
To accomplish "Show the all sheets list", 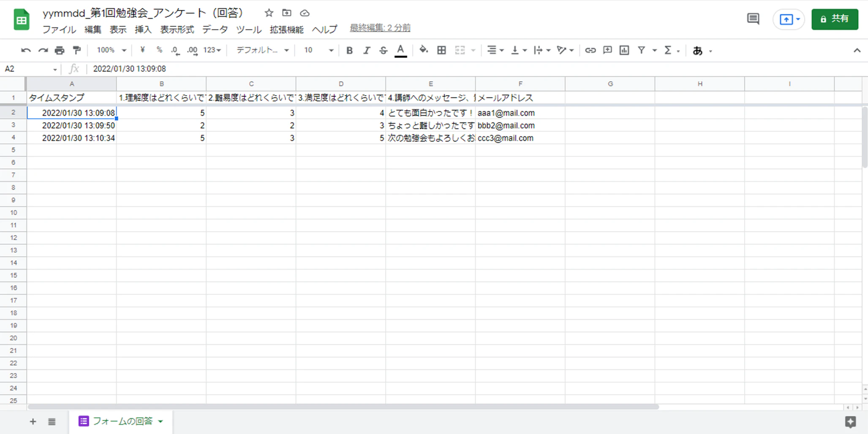I will coord(52,421).
